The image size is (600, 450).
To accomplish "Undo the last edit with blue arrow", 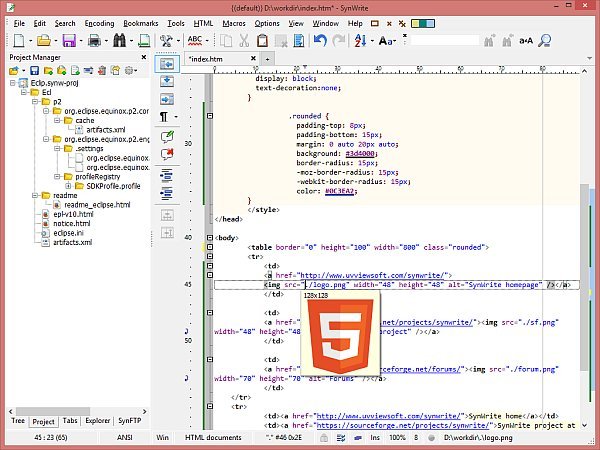I will (x=320, y=40).
